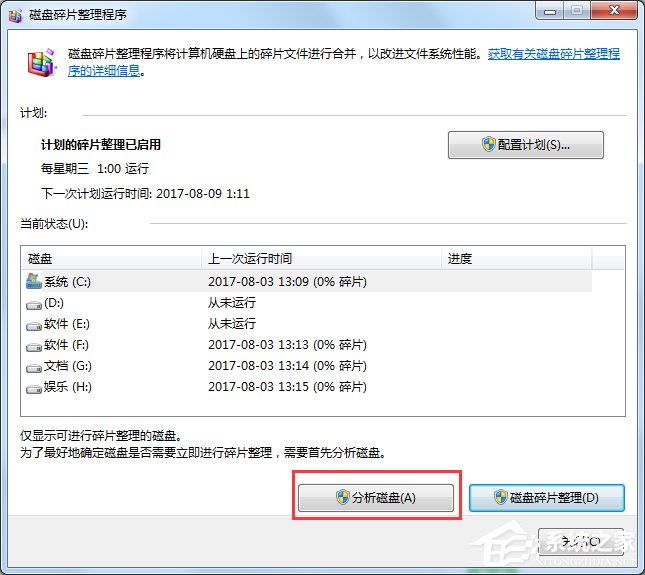Select the 软件 (E:) row label
Screen dimensions: 645x575
(67, 324)
